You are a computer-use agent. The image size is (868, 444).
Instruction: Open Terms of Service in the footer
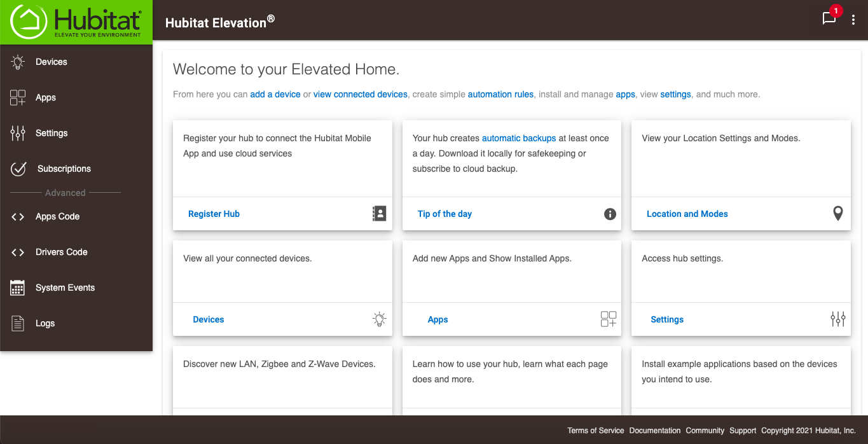tap(596, 431)
